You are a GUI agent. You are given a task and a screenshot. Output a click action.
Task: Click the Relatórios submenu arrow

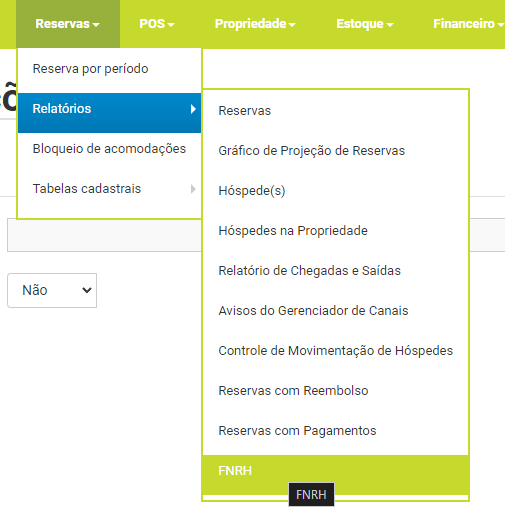click(x=193, y=109)
